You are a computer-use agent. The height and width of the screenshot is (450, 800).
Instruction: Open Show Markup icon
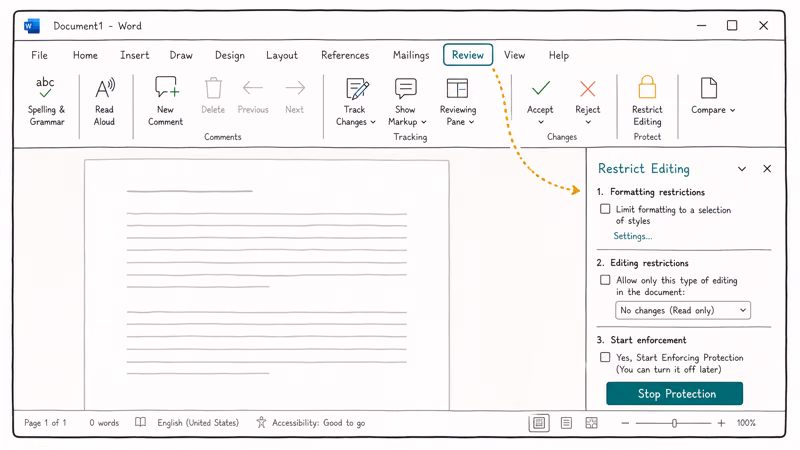pyautogui.click(x=406, y=88)
